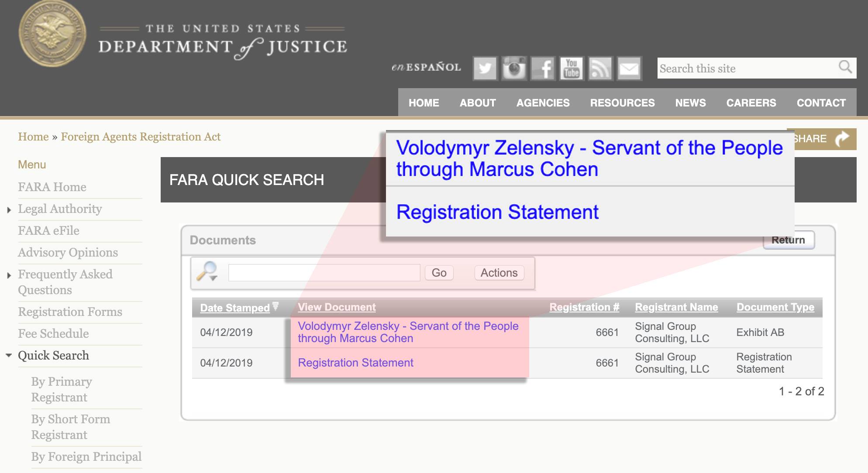Open the AGENCIES navigation menu

pos(543,103)
